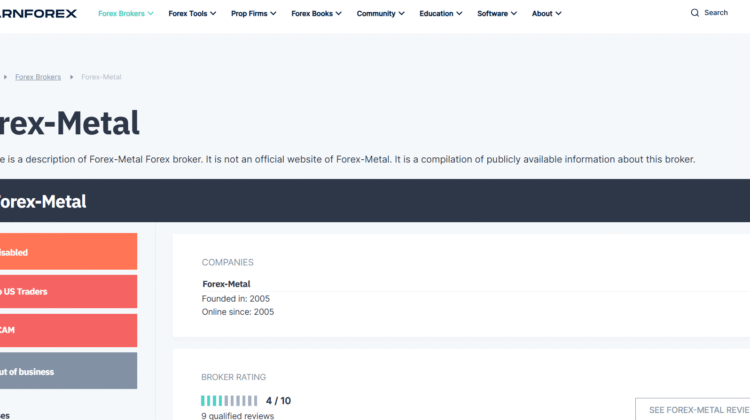The width and height of the screenshot is (750, 420).
Task: Click the search magnifier icon
Action: 695,13
